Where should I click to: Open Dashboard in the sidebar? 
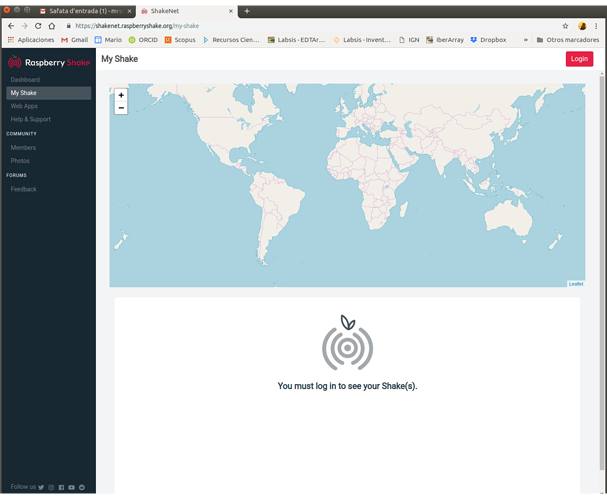click(25, 80)
